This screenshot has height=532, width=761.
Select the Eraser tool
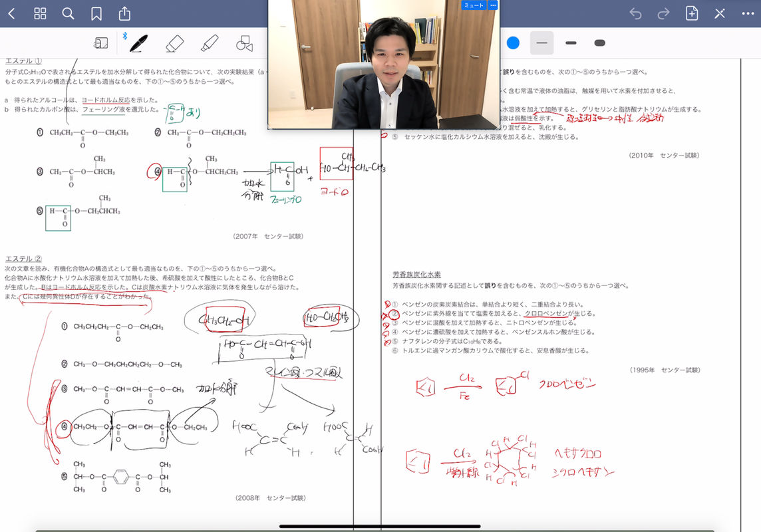[x=175, y=43]
